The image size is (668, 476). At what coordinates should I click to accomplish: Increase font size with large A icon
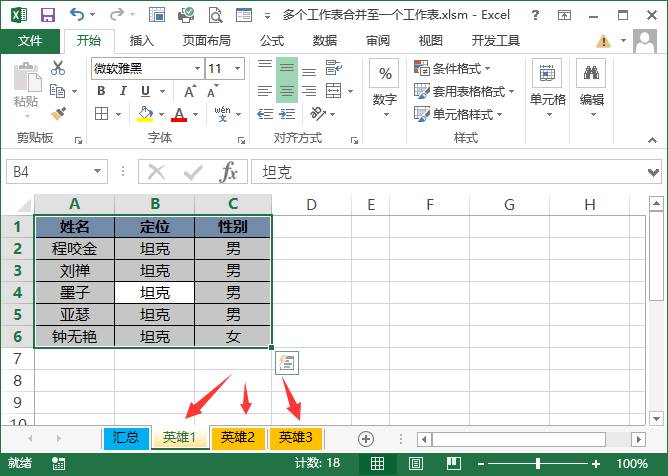(x=190, y=91)
